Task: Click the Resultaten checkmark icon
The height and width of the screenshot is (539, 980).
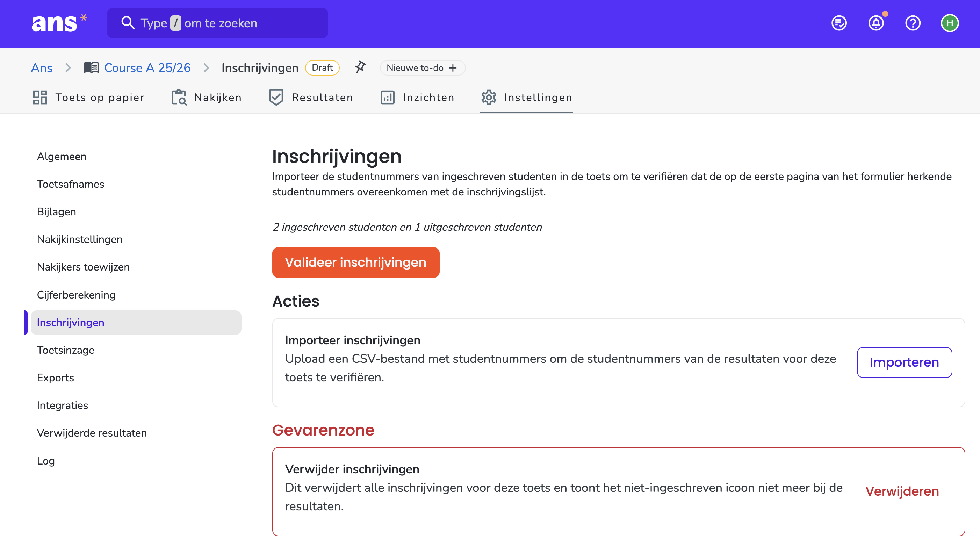Action: (276, 98)
